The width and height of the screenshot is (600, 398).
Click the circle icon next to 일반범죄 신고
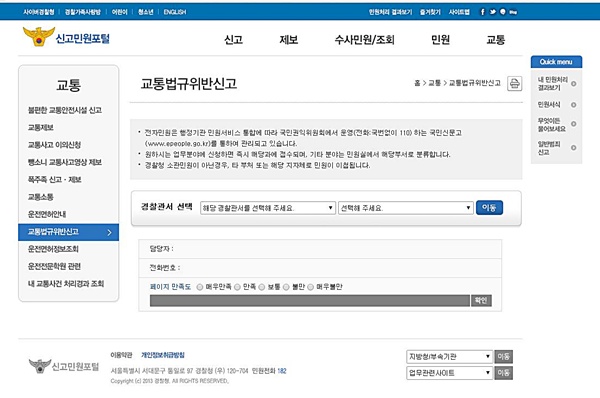[573, 148]
